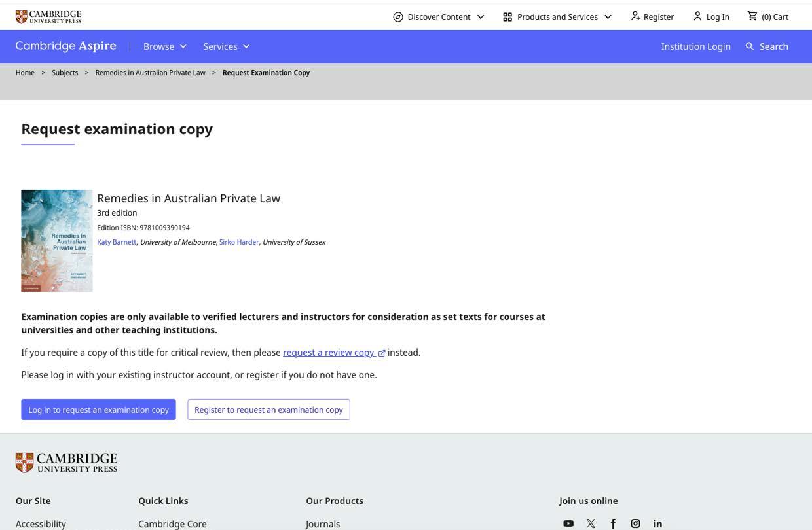This screenshot has height=530, width=812.
Task: Click the Register person-plus icon
Action: (x=635, y=16)
